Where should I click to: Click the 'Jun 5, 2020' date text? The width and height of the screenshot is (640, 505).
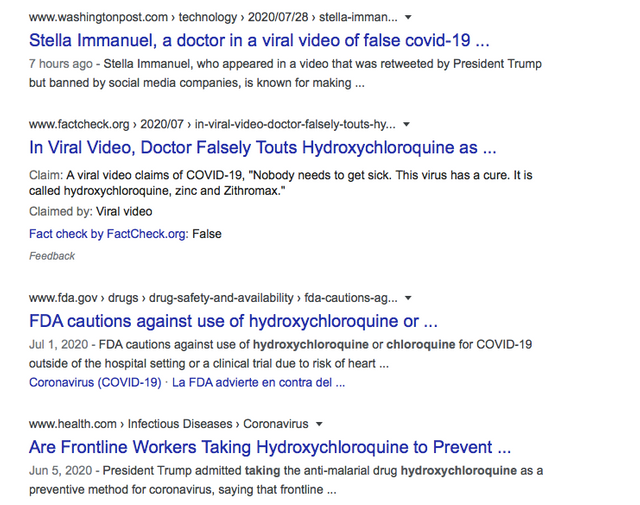[60, 471]
